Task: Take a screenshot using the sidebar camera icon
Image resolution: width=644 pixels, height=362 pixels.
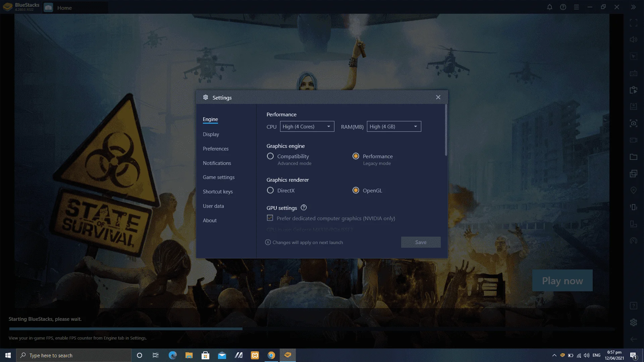Action: pyautogui.click(x=634, y=123)
